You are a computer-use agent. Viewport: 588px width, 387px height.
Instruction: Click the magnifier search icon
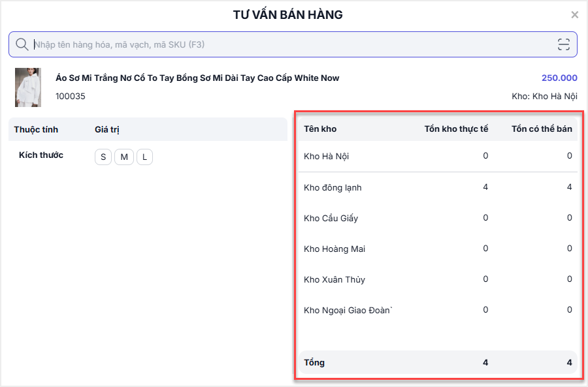[22, 44]
